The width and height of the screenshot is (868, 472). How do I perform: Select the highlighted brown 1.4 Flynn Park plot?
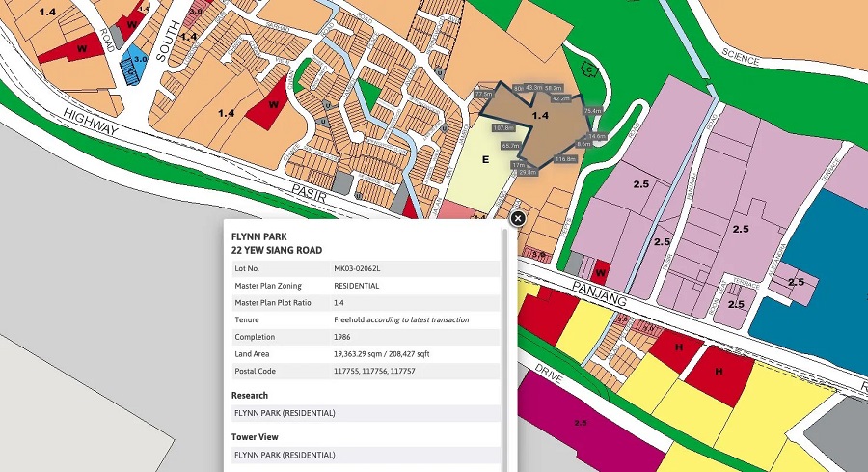[540, 121]
